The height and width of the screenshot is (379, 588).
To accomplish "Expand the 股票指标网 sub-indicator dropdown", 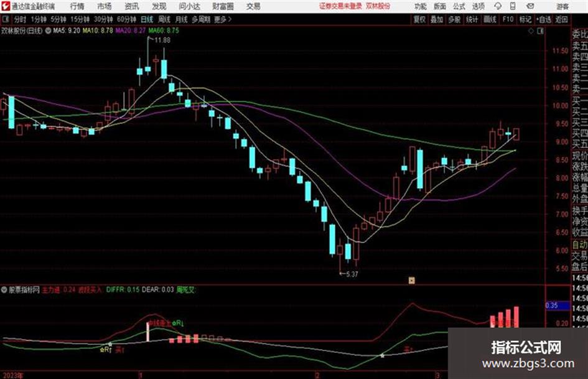I will coord(4,290).
